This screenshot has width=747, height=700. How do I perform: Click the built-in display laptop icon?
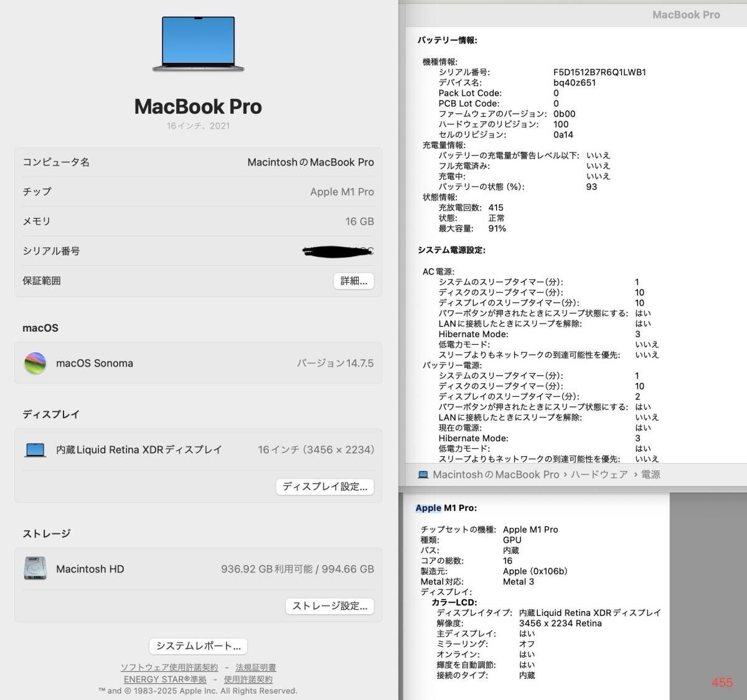pos(35,450)
